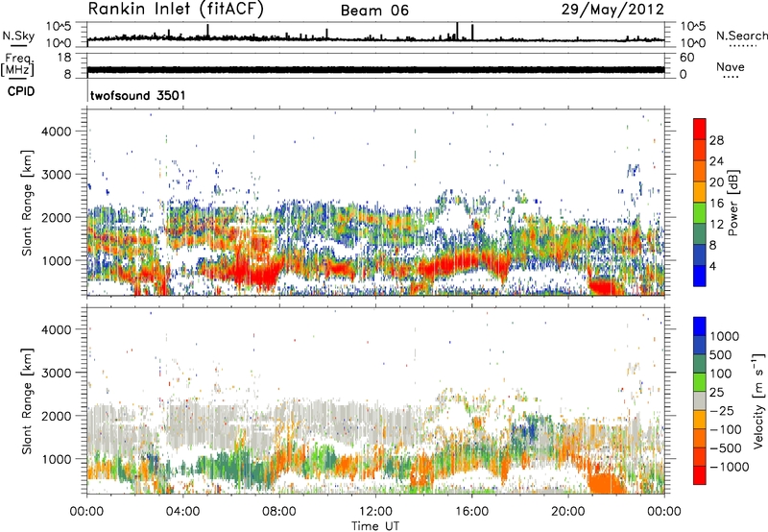Image resolution: width=768 pixels, height=532 pixels.
Task: Click the 20:00 time axis label
Action: click(x=567, y=512)
